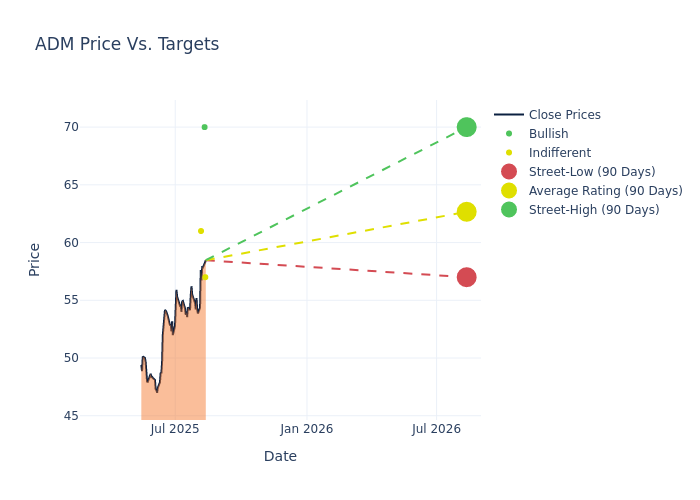The image size is (700, 500).
Task: Select the green Bullish dot at 70
Action: pyautogui.click(x=204, y=127)
